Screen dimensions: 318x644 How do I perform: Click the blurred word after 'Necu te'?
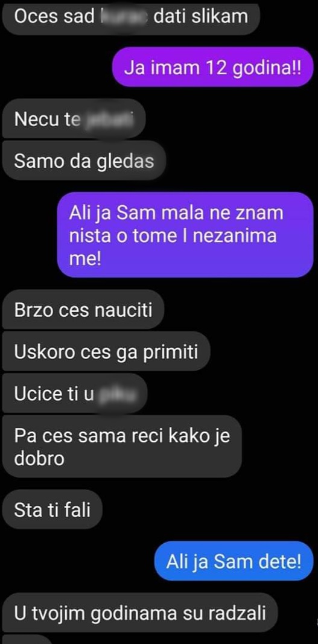click(x=108, y=119)
